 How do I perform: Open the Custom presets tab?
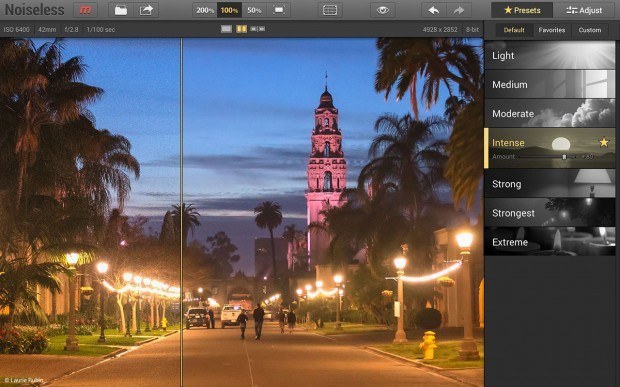click(590, 30)
